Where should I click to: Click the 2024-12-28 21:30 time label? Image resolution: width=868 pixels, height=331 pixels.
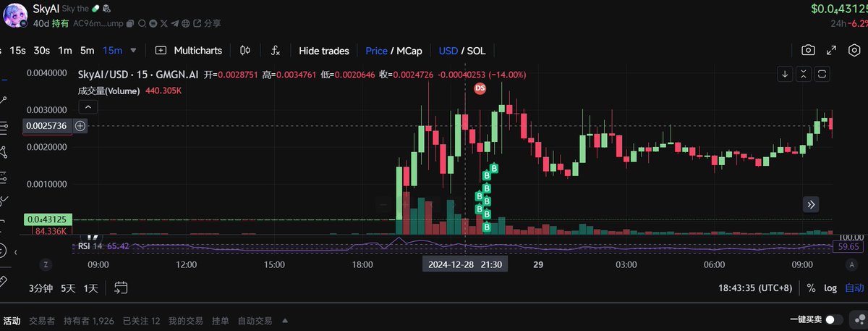click(465, 264)
